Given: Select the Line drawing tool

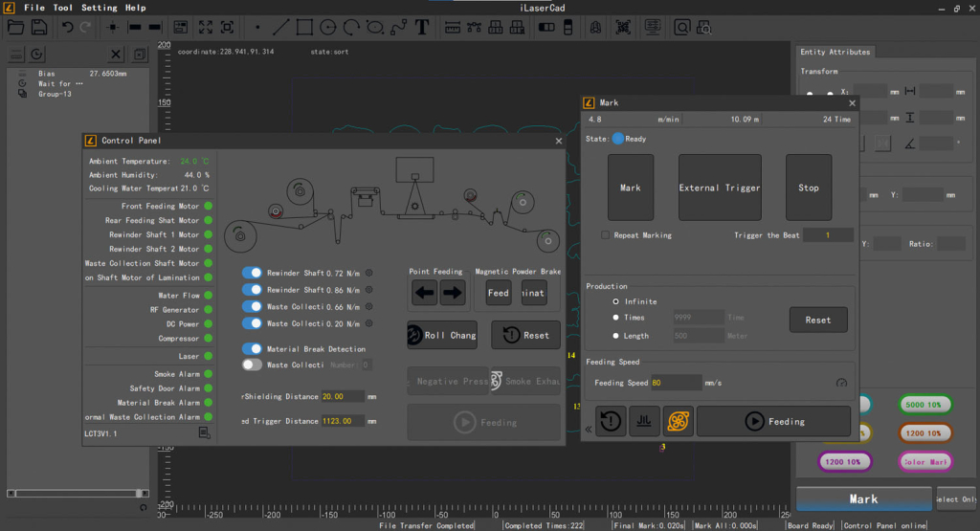Looking at the screenshot, I should 280,28.
